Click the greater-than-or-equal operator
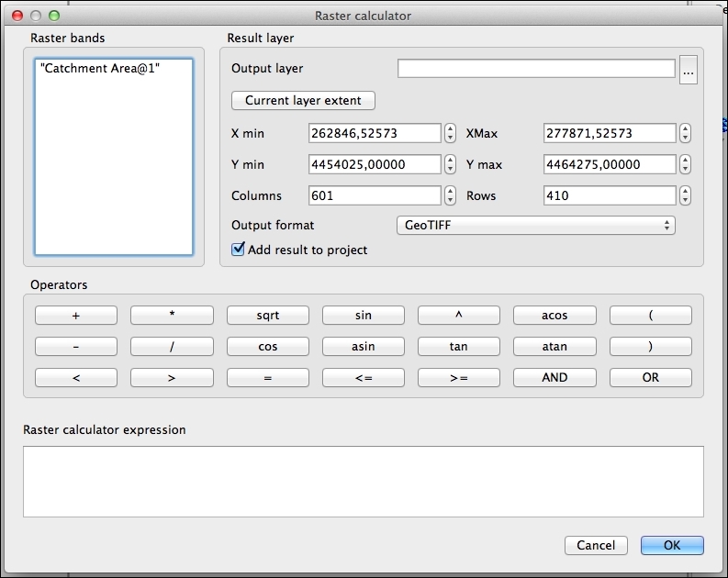Image resolution: width=728 pixels, height=578 pixels. click(458, 378)
